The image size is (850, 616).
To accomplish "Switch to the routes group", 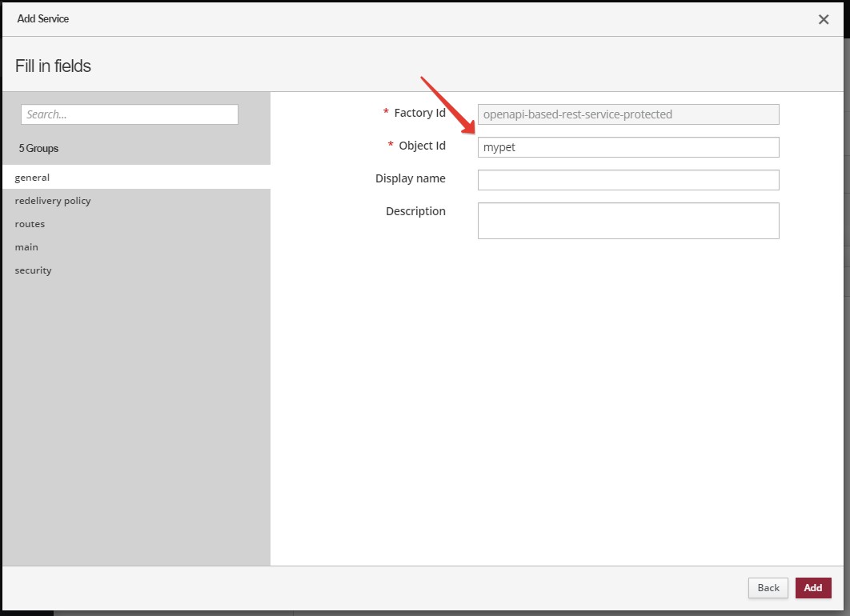I will click(30, 224).
